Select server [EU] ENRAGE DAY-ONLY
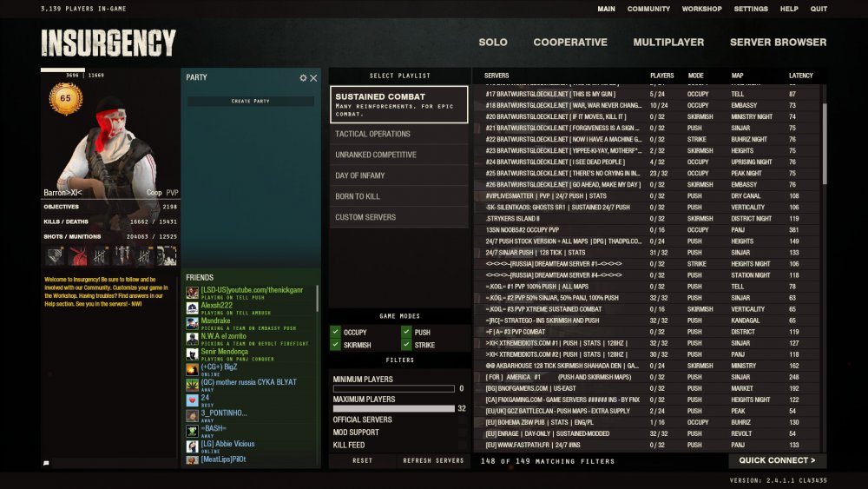Viewport: 868px width, 489px height. (x=647, y=433)
